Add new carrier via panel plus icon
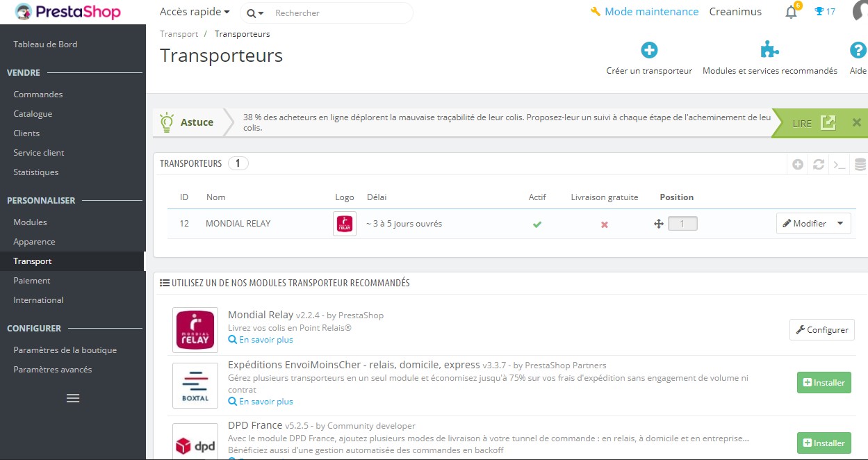Image resolution: width=868 pixels, height=460 pixels. [x=798, y=165]
